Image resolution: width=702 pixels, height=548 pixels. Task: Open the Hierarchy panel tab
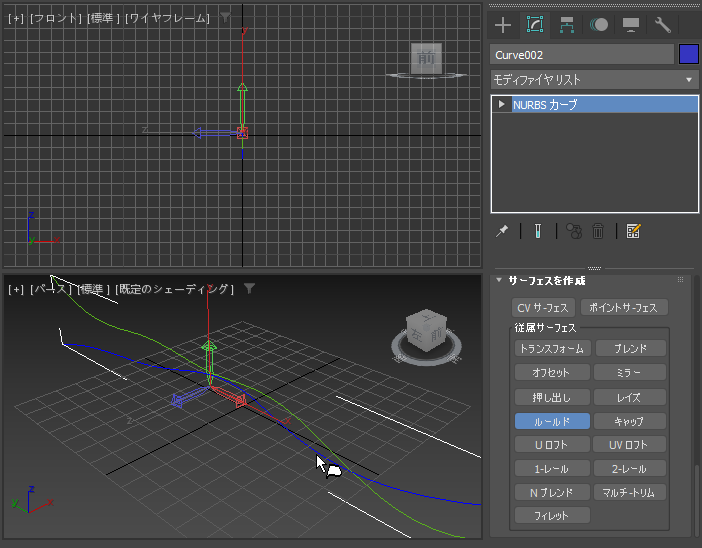567,25
